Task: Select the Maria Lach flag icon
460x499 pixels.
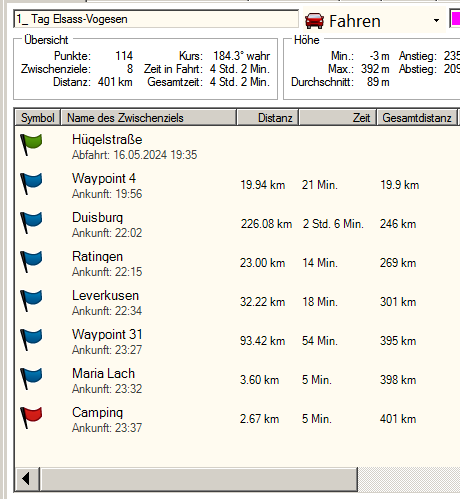Action: point(31,378)
